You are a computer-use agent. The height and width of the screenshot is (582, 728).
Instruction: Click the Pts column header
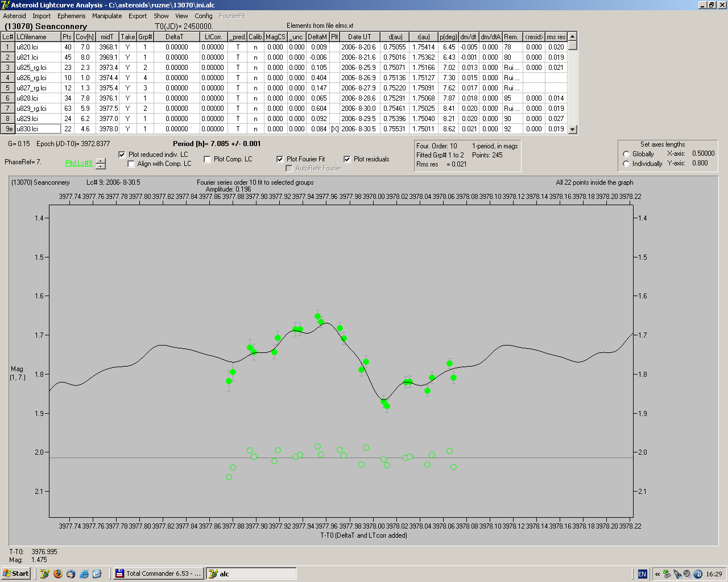click(x=68, y=37)
